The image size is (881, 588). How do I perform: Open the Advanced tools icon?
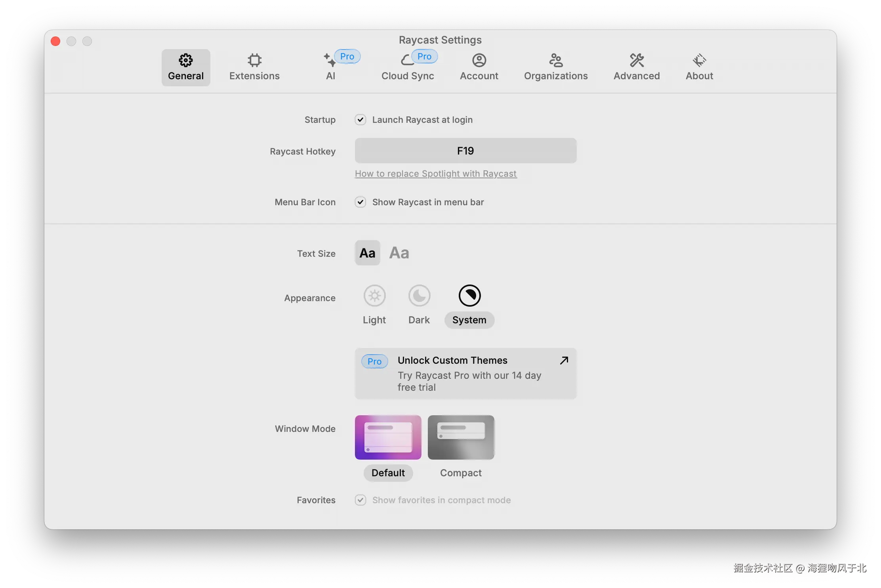point(637,60)
